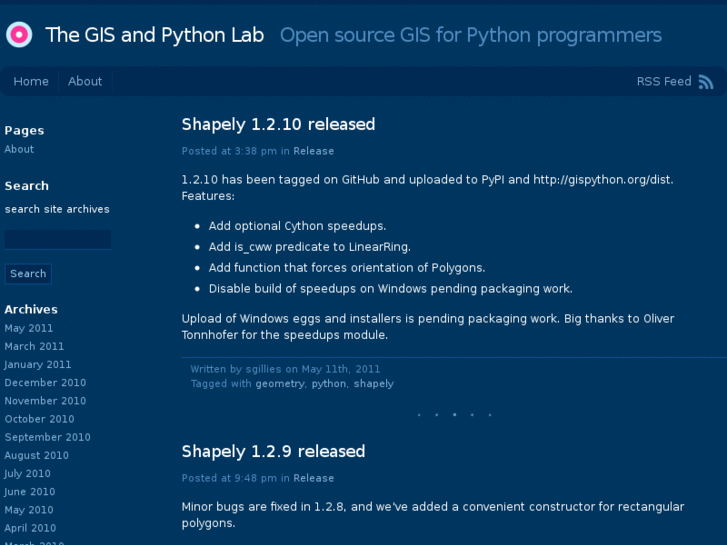Click the sidebar search input field

click(58, 240)
